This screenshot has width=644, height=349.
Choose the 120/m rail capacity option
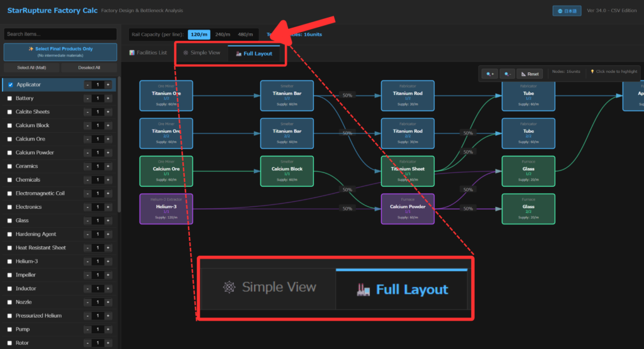tap(199, 35)
